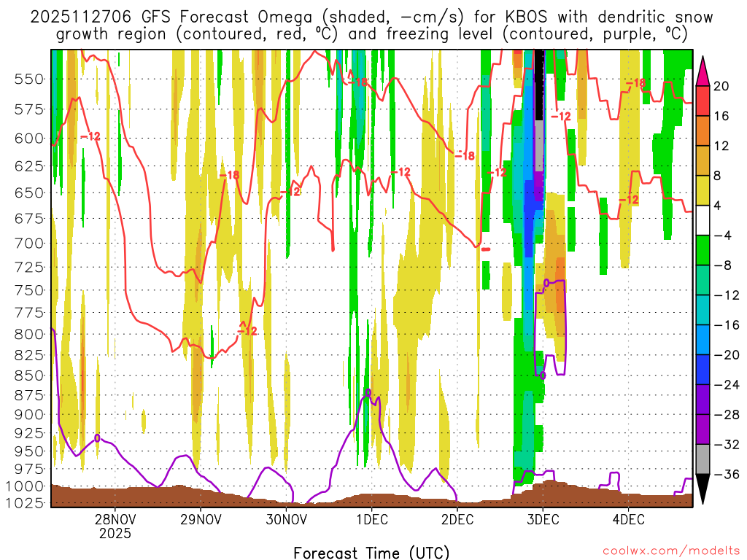Click the 2DEC date label
Viewport: 747px width, 560px height.
457,519
